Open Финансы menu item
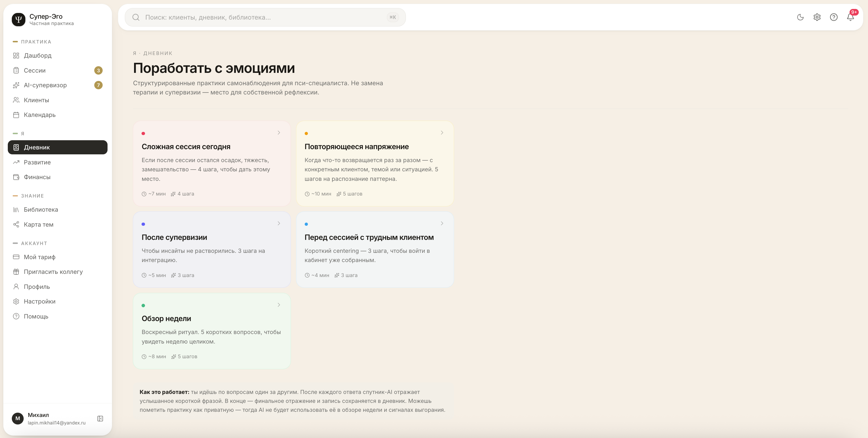 click(58, 177)
